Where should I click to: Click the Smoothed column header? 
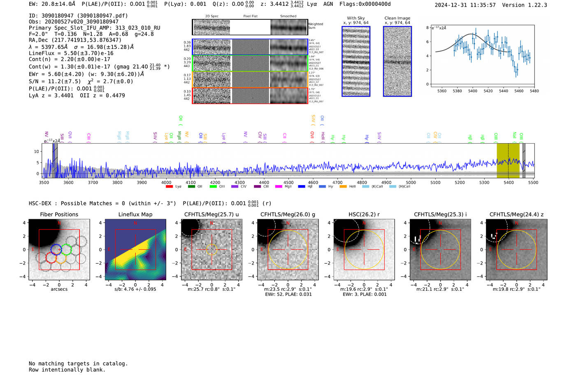click(288, 16)
